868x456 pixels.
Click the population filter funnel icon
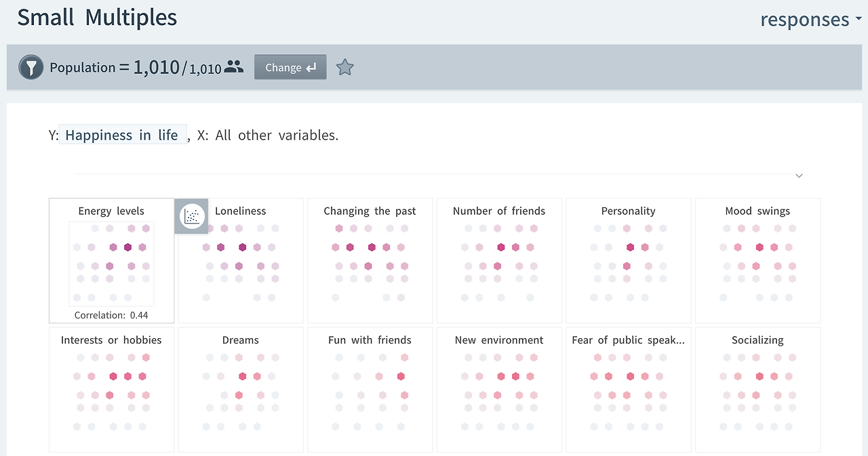31,68
